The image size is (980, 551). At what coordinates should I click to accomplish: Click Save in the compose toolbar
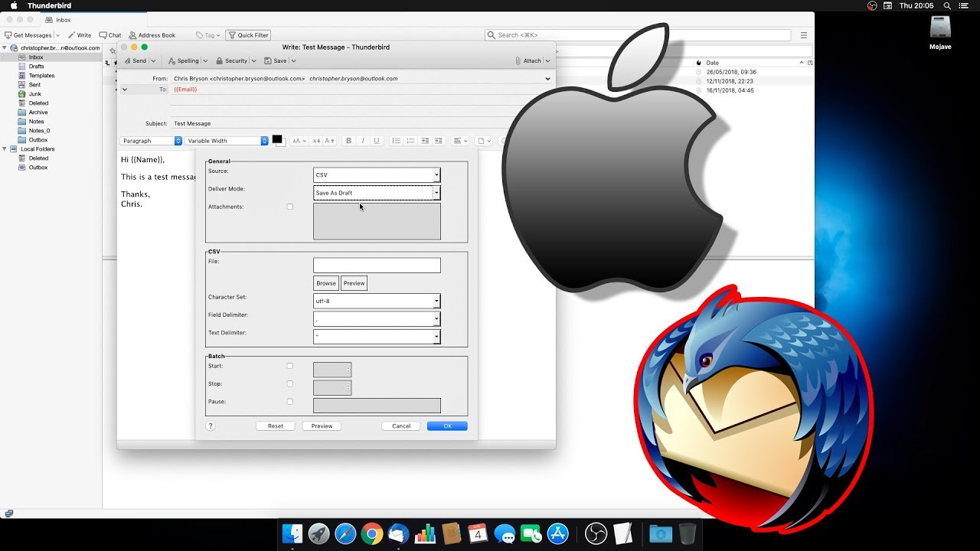tap(276, 60)
